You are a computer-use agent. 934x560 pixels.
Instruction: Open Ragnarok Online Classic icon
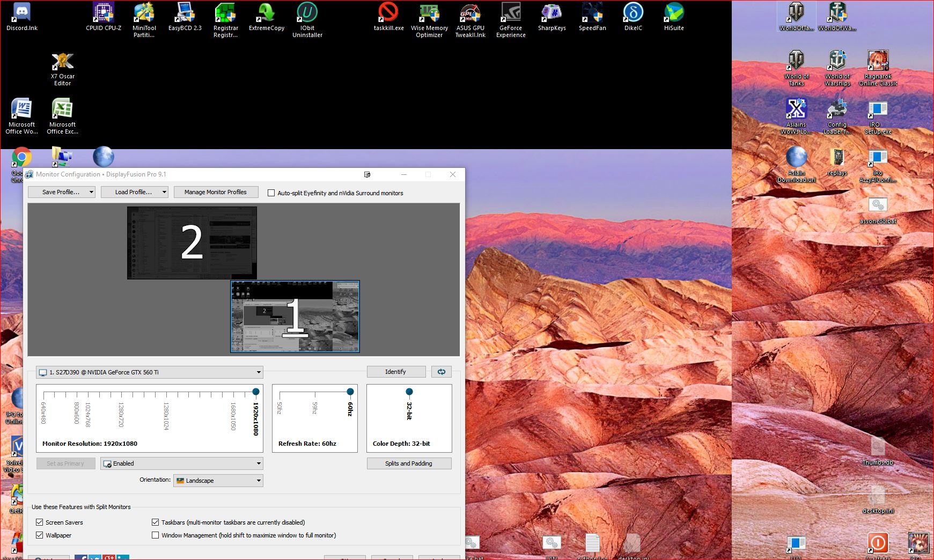pos(878,62)
